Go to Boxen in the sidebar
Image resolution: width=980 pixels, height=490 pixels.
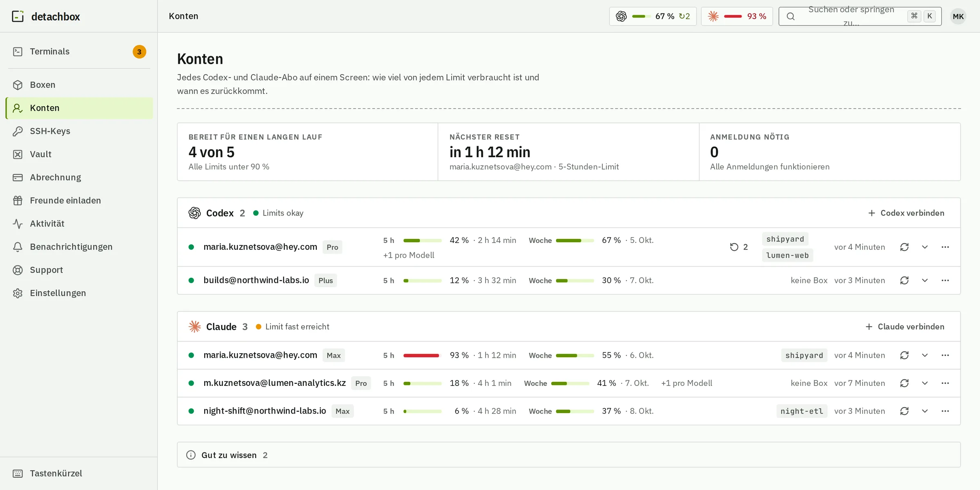79,85
